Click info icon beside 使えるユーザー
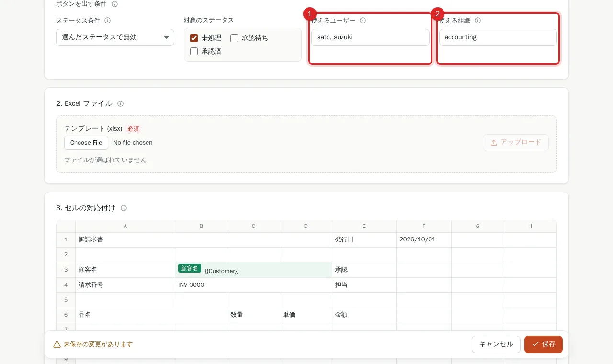The width and height of the screenshot is (613, 364). 363,21
